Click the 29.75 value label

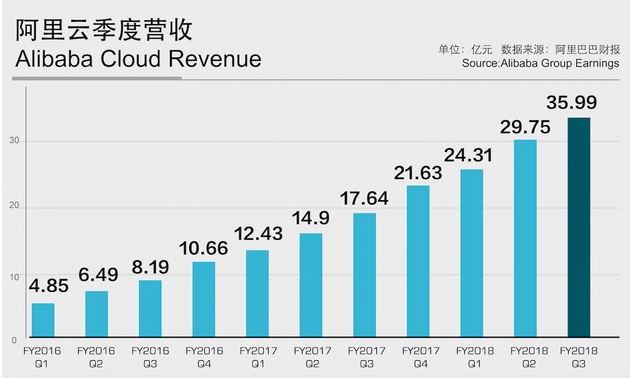pyautogui.click(x=525, y=127)
